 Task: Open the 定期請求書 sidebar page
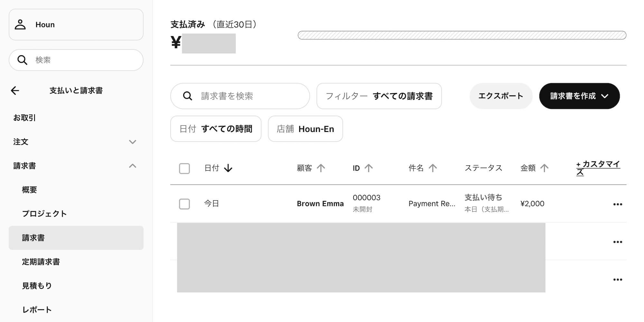point(41,262)
